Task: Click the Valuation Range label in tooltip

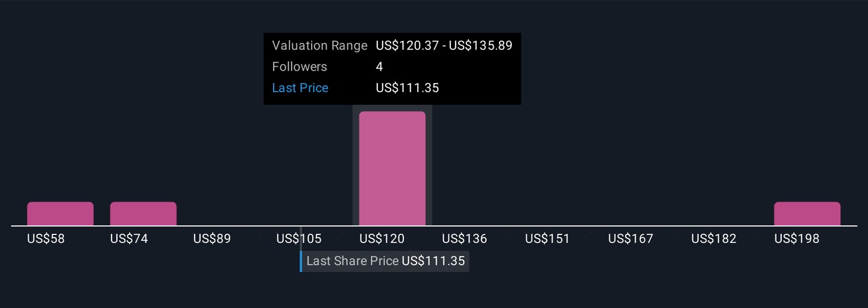Action: (319, 46)
